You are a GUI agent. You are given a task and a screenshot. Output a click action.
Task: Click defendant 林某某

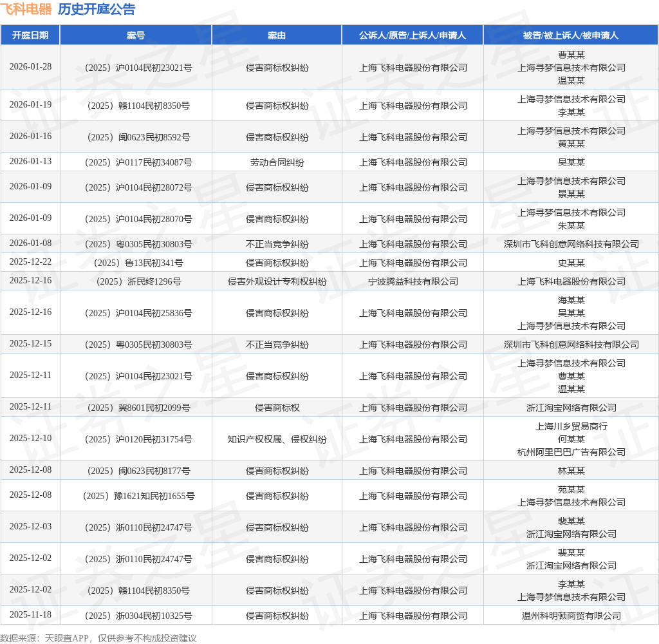pos(571,471)
